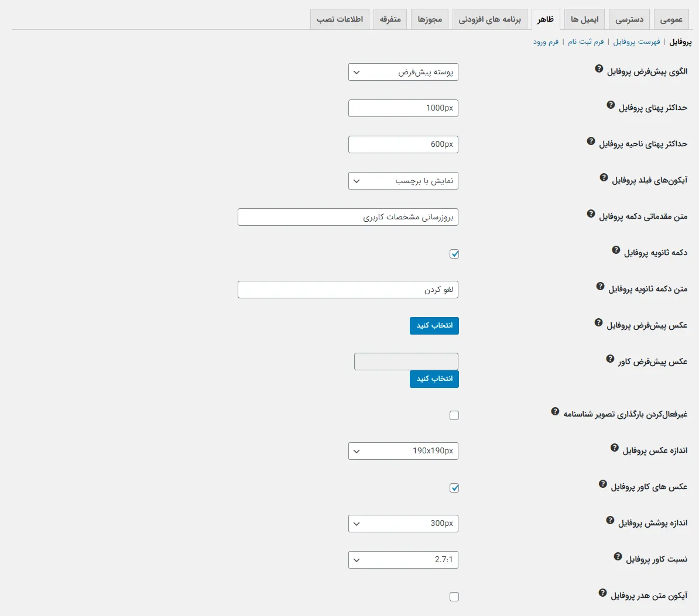Viewport: 699px width, 616px height.
Task: Click help icon beside حداکثر پهنای پروفایل
Action: [x=611, y=105]
